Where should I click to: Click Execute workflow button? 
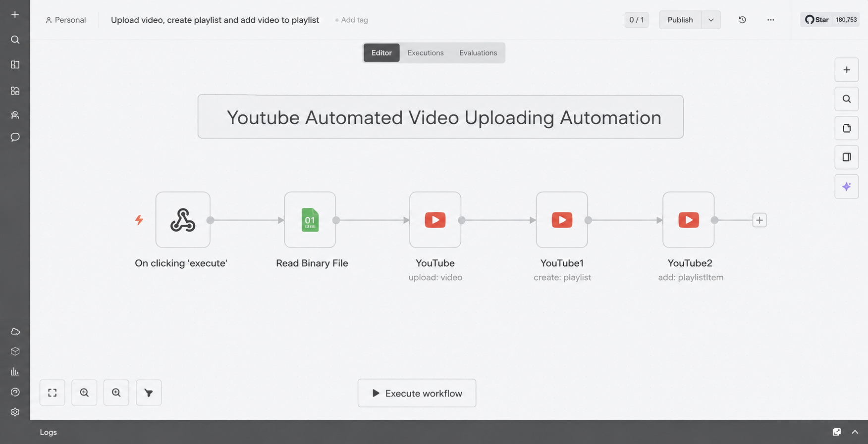pos(417,393)
